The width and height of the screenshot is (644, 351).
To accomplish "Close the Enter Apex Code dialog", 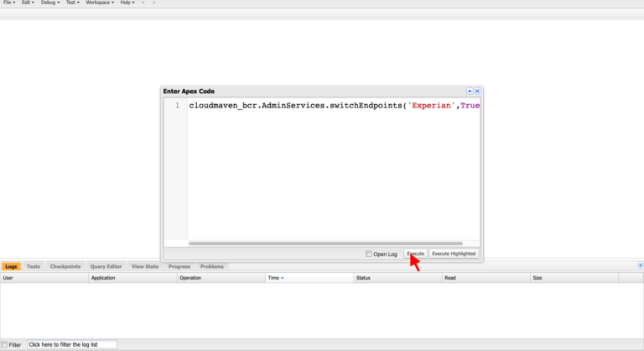I will (x=477, y=91).
